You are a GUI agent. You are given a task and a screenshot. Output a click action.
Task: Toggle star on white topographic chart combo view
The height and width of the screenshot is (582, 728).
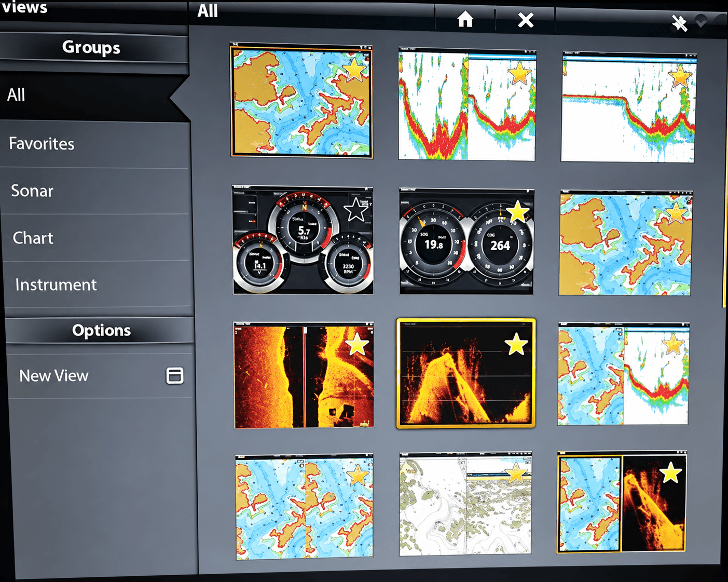(x=516, y=473)
